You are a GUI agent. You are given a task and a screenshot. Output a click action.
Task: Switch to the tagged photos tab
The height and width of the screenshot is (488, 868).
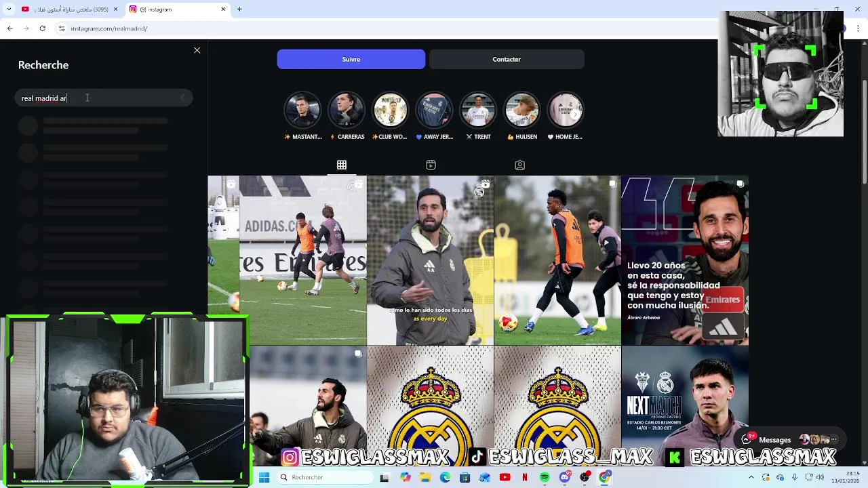(x=519, y=165)
